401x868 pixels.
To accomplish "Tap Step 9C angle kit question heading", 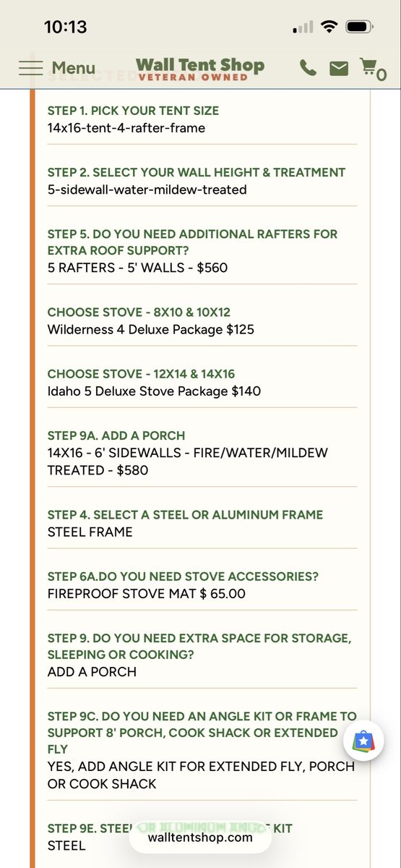I will [202, 733].
